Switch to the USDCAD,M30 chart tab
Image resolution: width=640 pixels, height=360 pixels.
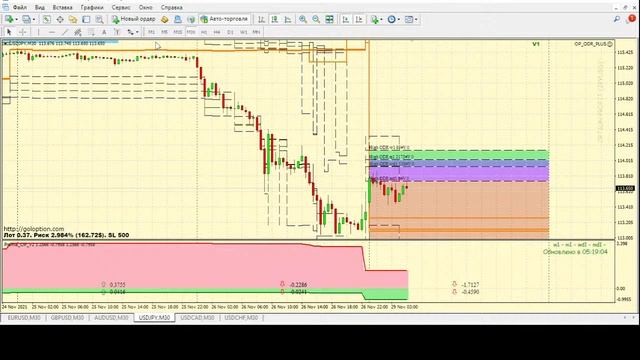point(198,318)
